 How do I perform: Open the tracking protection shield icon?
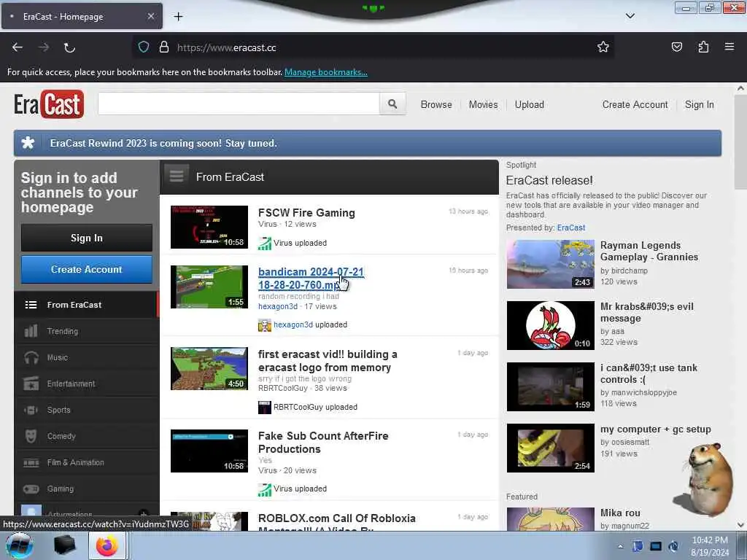tap(144, 47)
